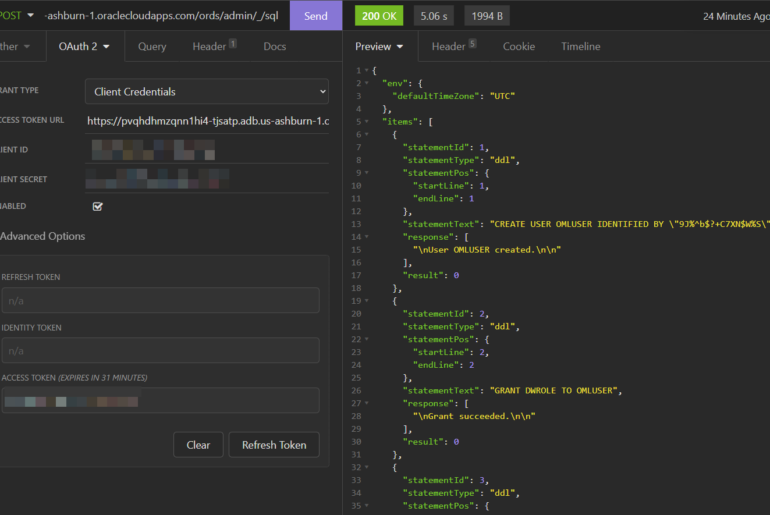The image size is (770, 515).
Task: Collapse statementPos fold arrow at line 9
Action: 366,173
